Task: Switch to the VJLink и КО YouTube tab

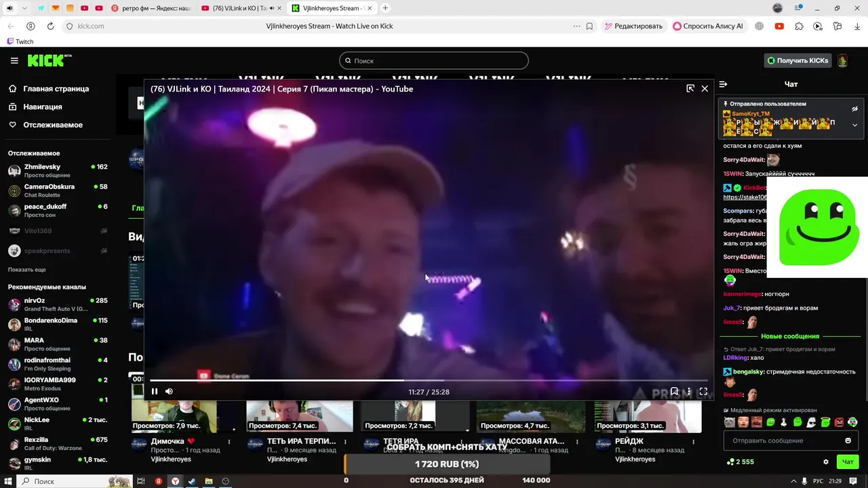Action: [242, 8]
